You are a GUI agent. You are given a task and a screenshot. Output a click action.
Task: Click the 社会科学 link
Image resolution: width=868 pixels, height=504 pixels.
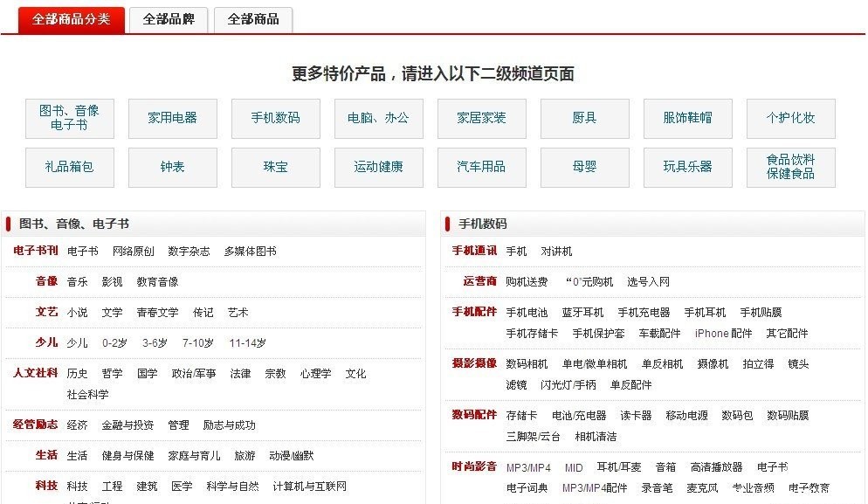[87, 394]
